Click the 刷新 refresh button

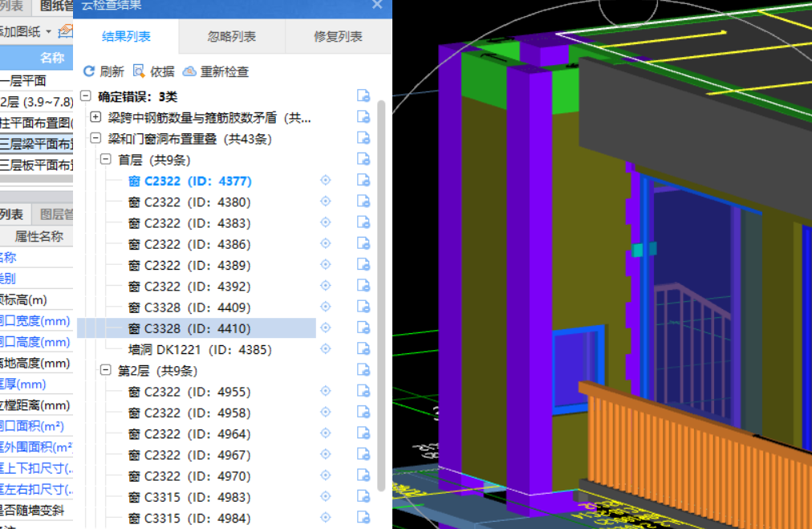coord(104,71)
